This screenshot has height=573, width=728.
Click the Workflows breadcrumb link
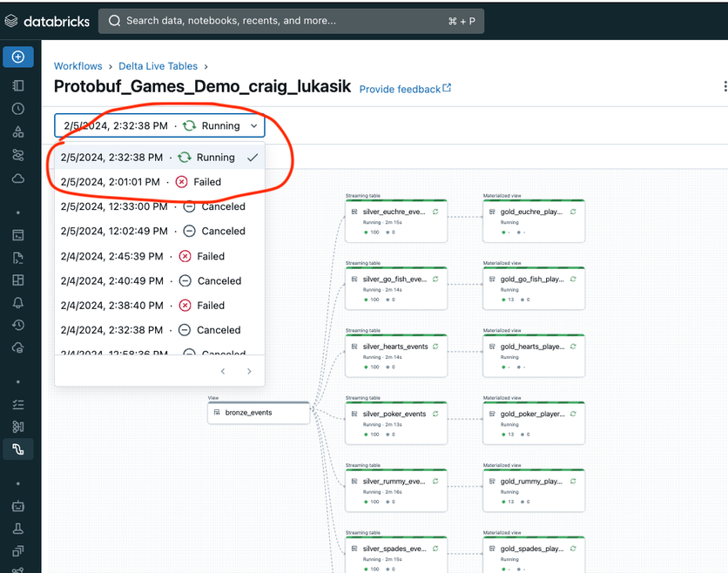pyautogui.click(x=78, y=66)
